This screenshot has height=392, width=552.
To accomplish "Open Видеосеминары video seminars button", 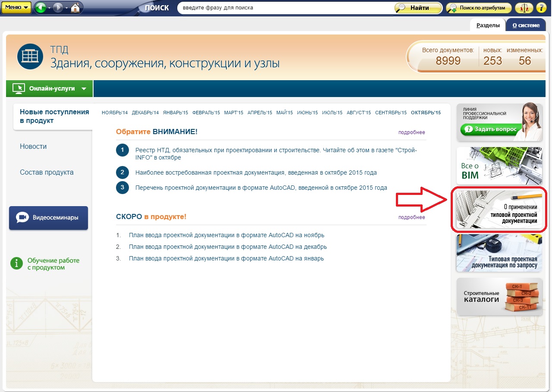I will point(48,218).
